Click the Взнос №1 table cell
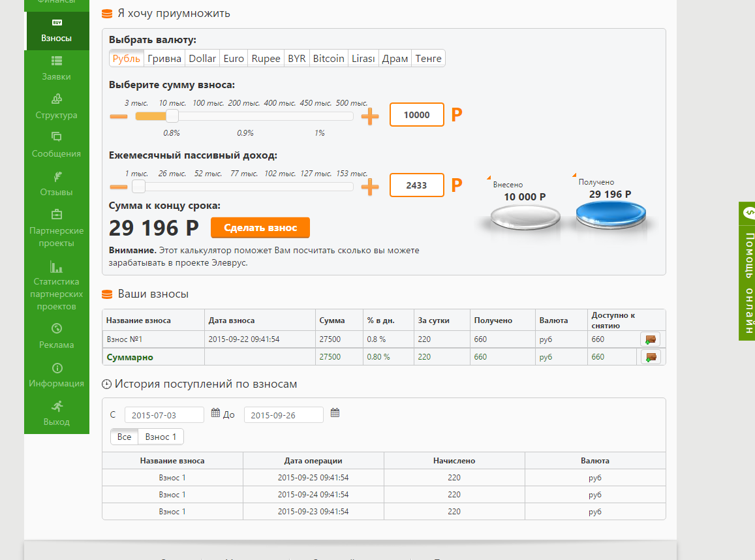Screen dimensions: 755x560 pos(153,339)
